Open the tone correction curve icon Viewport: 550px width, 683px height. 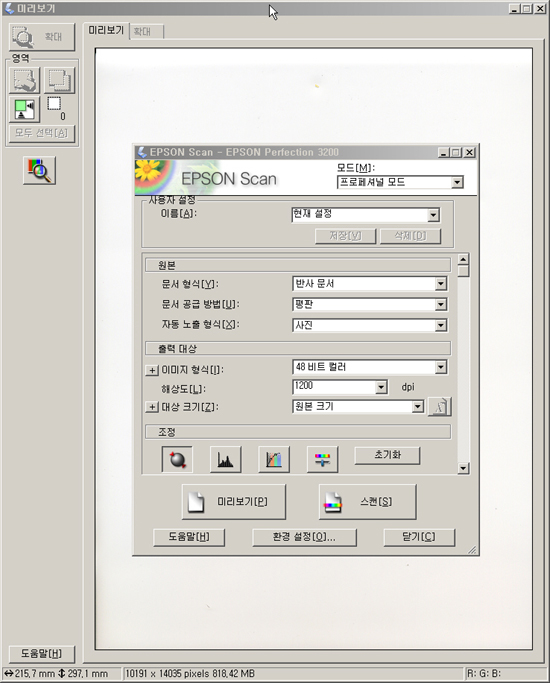pyautogui.click(x=274, y=459)
